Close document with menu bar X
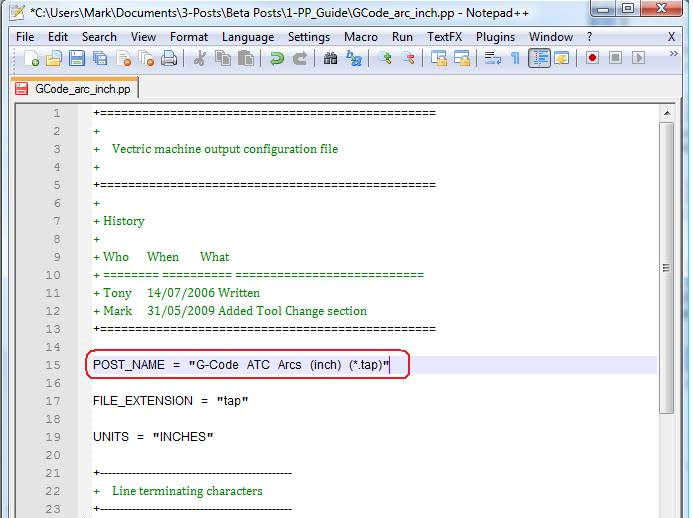Image resolution: width=693 pixels, height=518 pixels. point(671,37)
